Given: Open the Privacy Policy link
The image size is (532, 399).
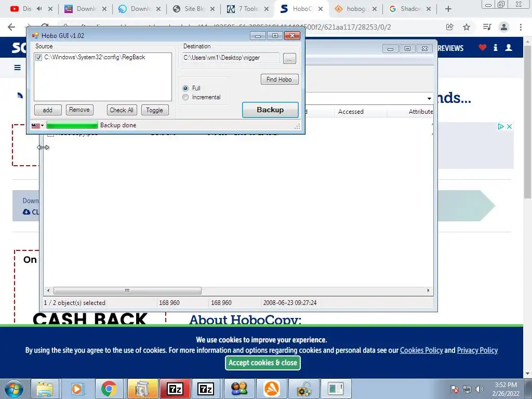Looking at the screenshot, I should click(477, 350).
